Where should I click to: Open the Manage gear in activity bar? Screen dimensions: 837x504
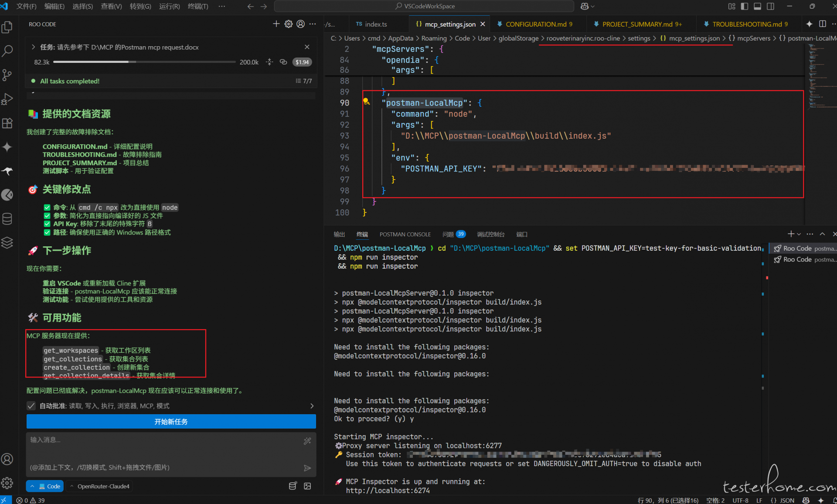(7, 483)
